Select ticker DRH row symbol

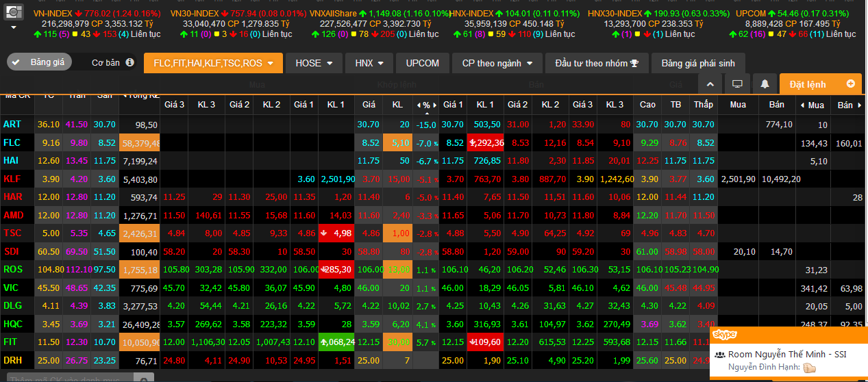click(12, 360)
